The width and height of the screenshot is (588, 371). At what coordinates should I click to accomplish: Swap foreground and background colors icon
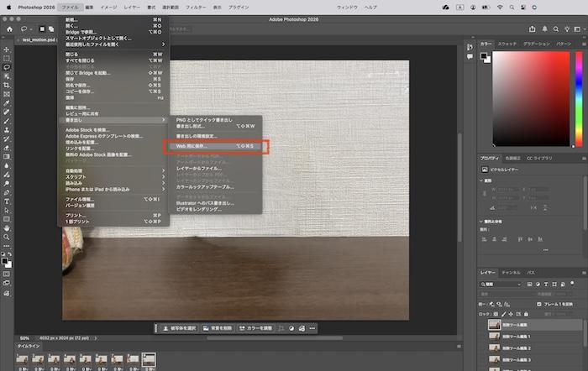point(9,254)
